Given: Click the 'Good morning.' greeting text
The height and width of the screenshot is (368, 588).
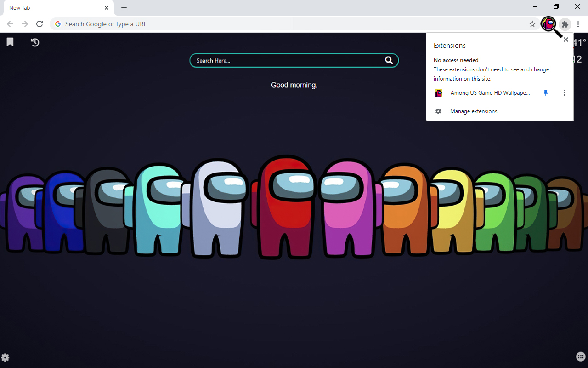Looking at the screenshot, I should pyautogui.click(x=294, y=85).
